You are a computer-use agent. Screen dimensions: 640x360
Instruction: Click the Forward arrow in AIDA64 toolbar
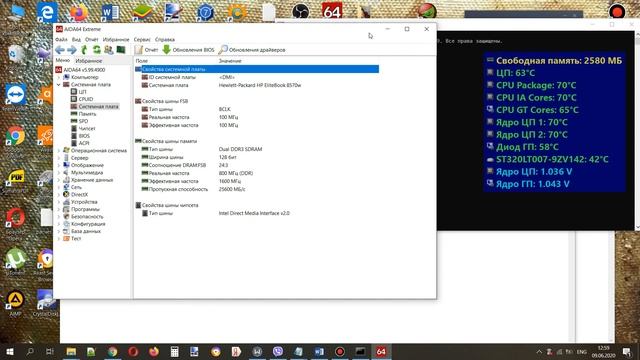[72, 50]
